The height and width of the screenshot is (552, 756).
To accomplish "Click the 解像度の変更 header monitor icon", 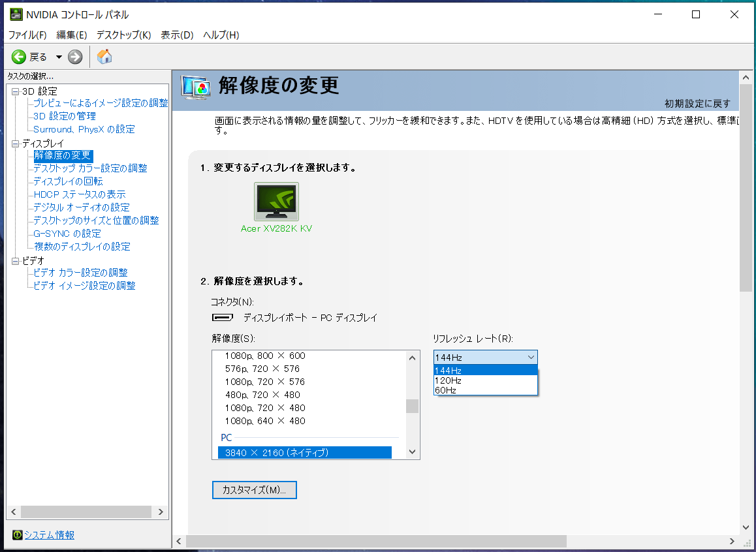I will point(196,87).
